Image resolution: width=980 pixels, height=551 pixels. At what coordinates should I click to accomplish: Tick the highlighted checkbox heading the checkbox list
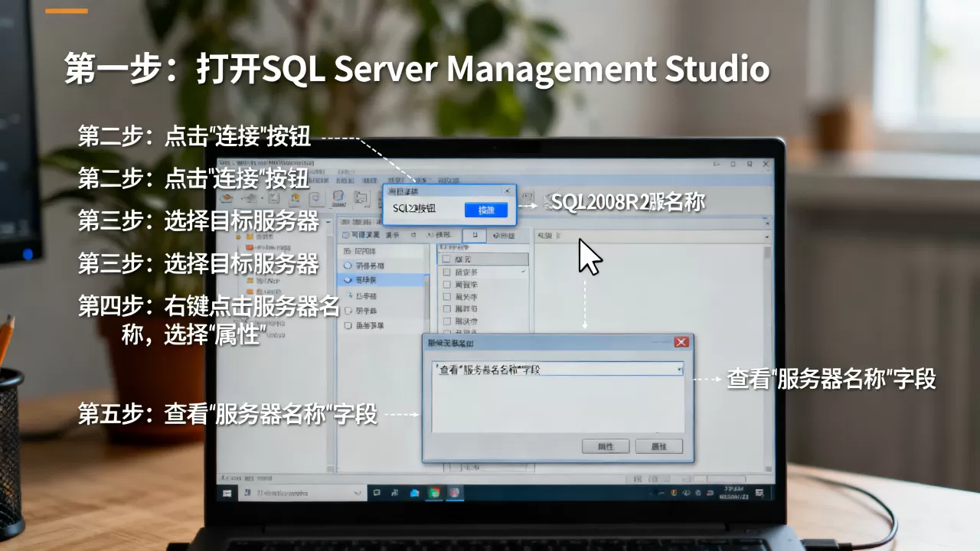(446, 259)
